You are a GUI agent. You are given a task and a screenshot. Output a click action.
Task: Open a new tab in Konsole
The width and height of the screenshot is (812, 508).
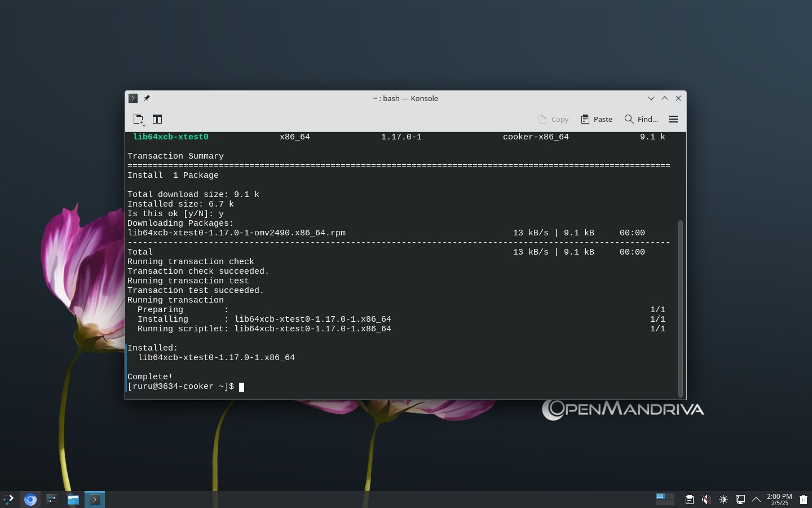(139, 119)
